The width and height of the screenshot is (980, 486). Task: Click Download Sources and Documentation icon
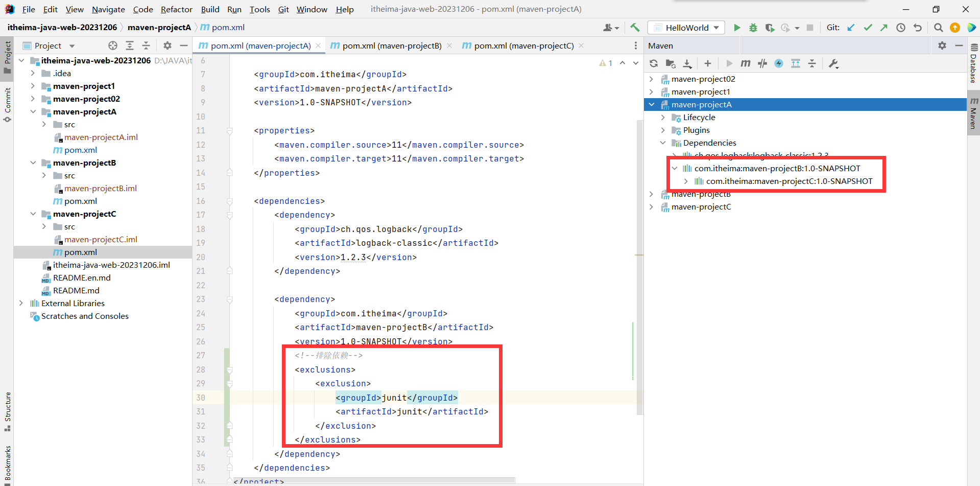[687, 63]
